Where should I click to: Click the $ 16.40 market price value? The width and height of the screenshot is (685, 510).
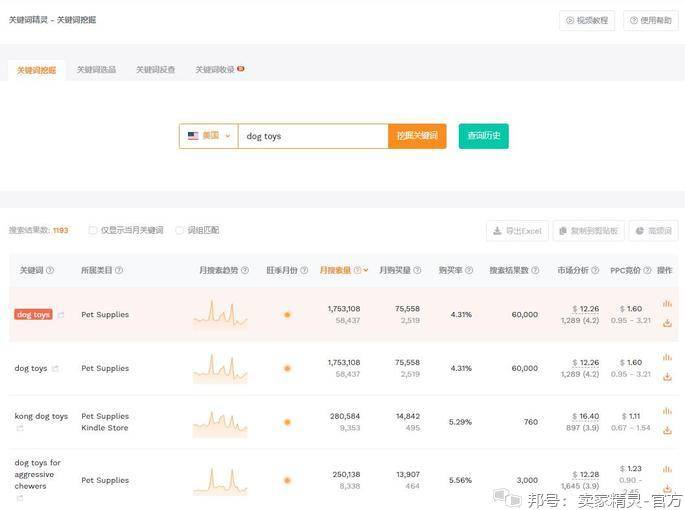(585, 416)
